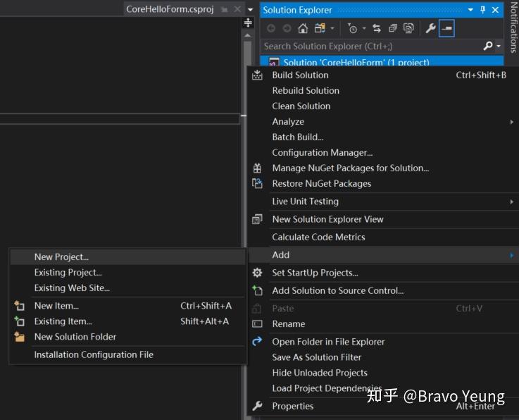Image resolution: width=519 pixels, height=420 pixels.
Task: Open the search options dropdown arrow
Action: coord(499,46)
